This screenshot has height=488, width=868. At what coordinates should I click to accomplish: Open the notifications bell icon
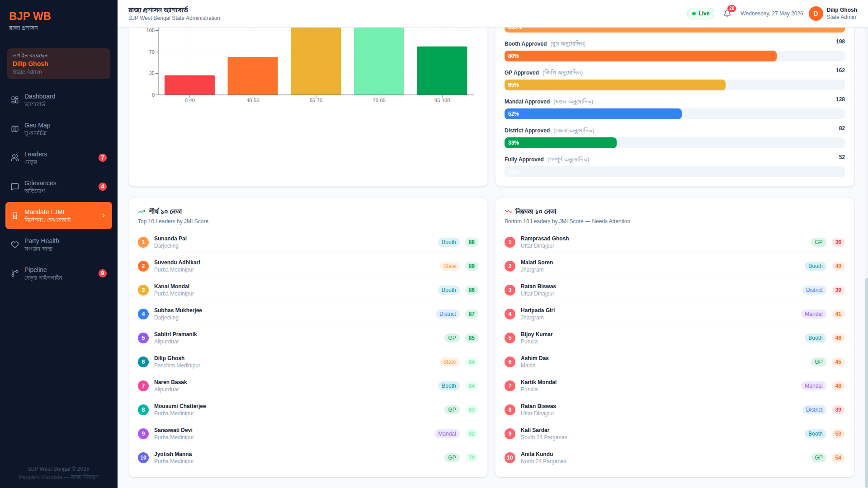click(727, 14)
